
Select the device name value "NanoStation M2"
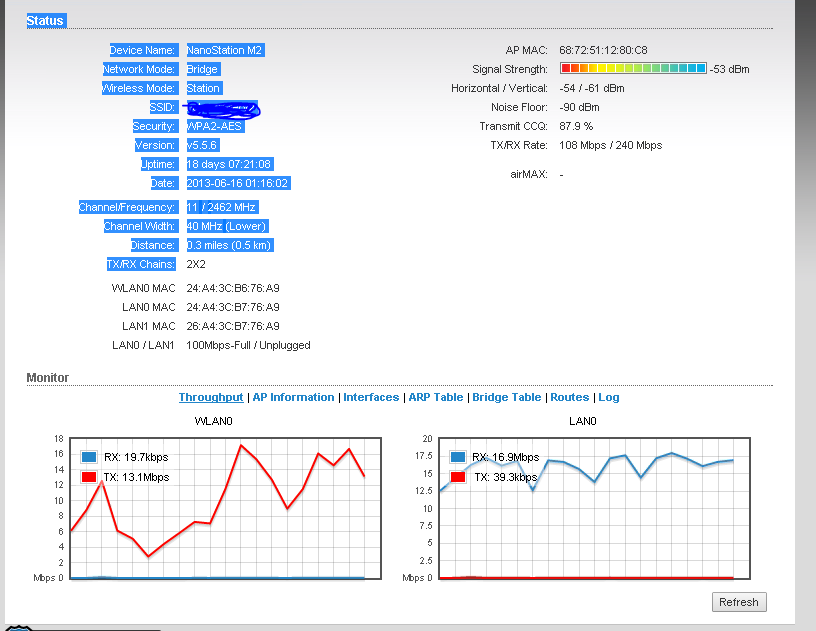(225, 50)
